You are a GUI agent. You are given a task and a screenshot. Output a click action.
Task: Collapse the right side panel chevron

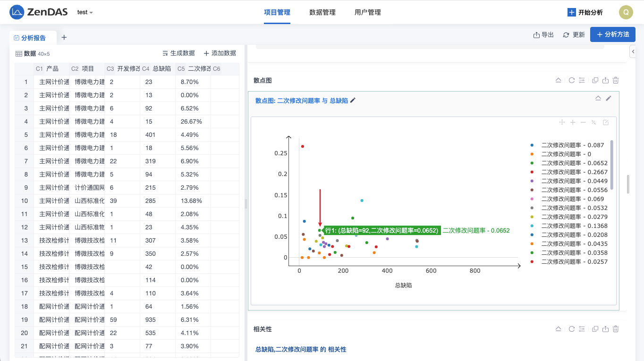click(633, 51)
